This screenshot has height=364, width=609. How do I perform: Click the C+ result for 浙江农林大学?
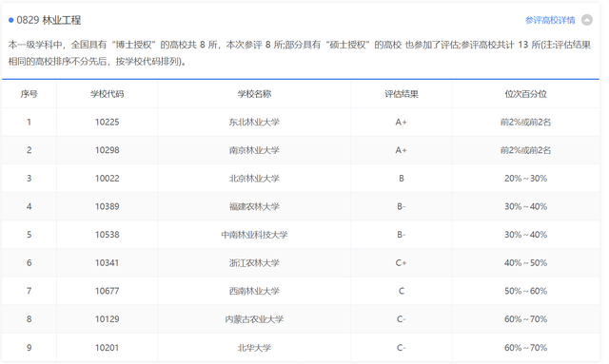[402, 263]
